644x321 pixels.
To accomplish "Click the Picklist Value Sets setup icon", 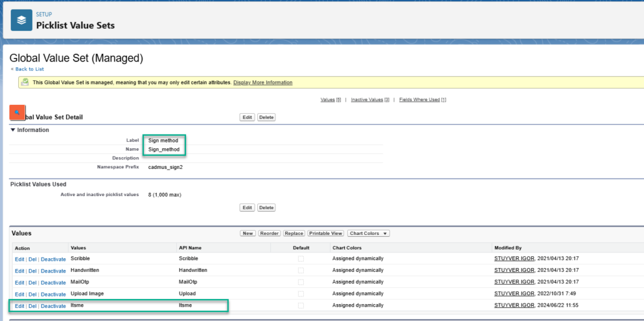I will tap(21, 21).
